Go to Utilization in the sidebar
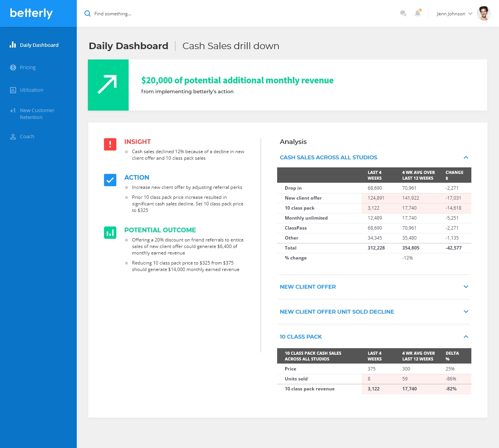Viewport: 499px width, 448px height. [31, 90]
